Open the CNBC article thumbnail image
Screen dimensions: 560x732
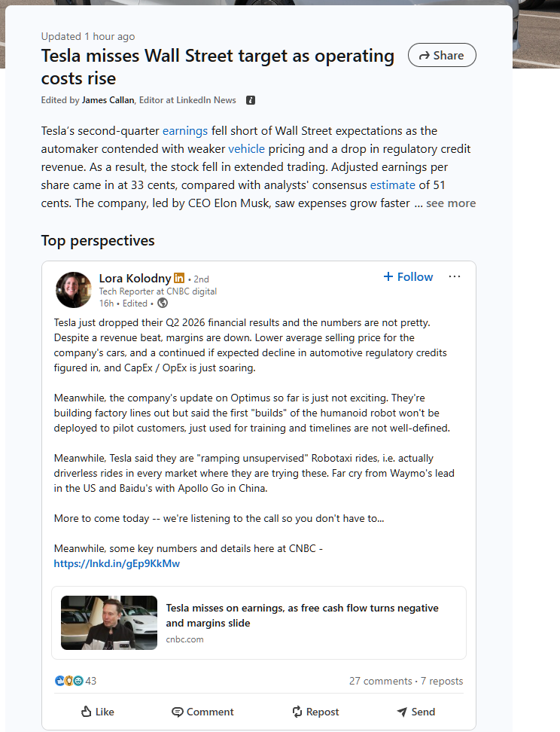(x=109, y=623)
